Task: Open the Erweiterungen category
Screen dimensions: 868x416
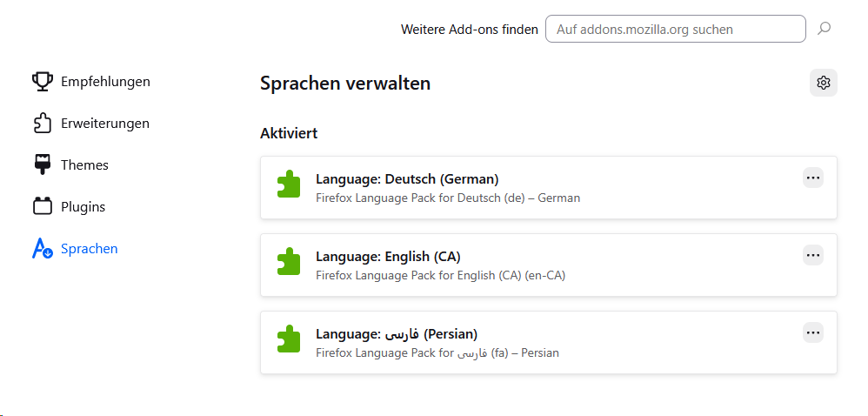Action: [104, 124]
